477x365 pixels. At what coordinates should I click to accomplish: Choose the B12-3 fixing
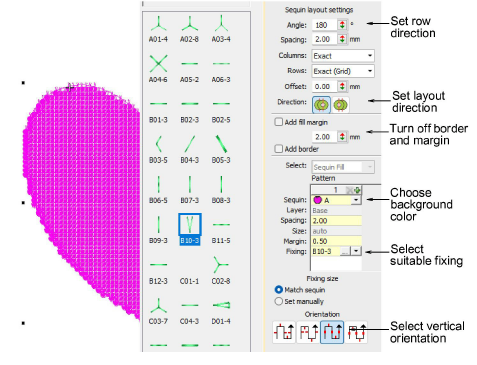(158, 273)
